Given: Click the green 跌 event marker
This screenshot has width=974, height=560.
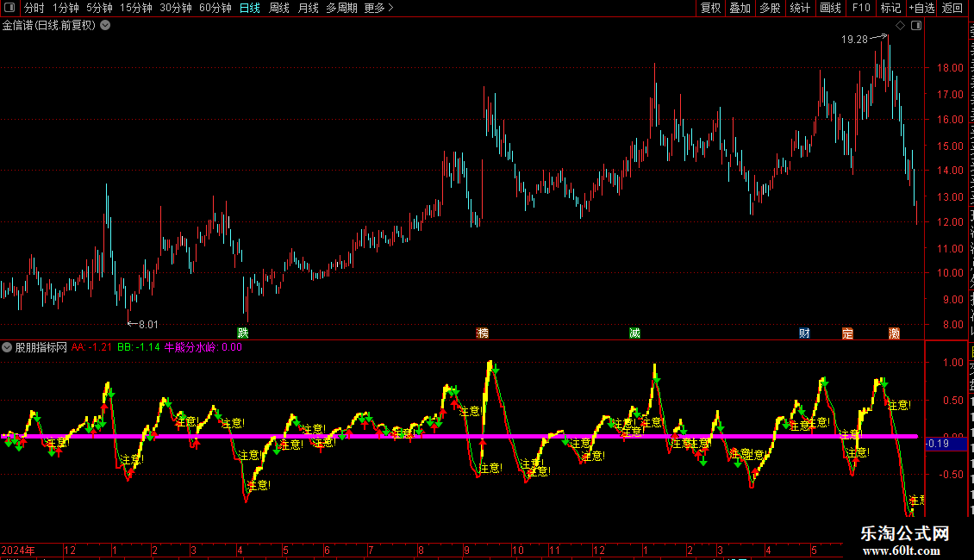Looking at the screenshot, I should point(243,333).
